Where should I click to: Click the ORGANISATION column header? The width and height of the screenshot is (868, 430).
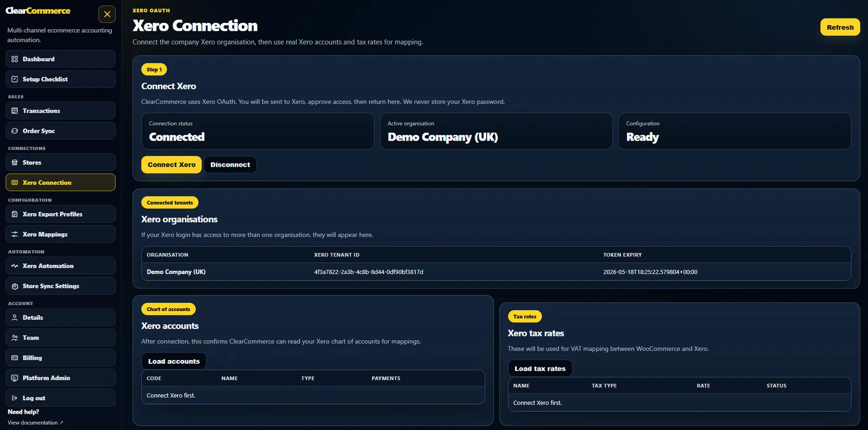168,255
